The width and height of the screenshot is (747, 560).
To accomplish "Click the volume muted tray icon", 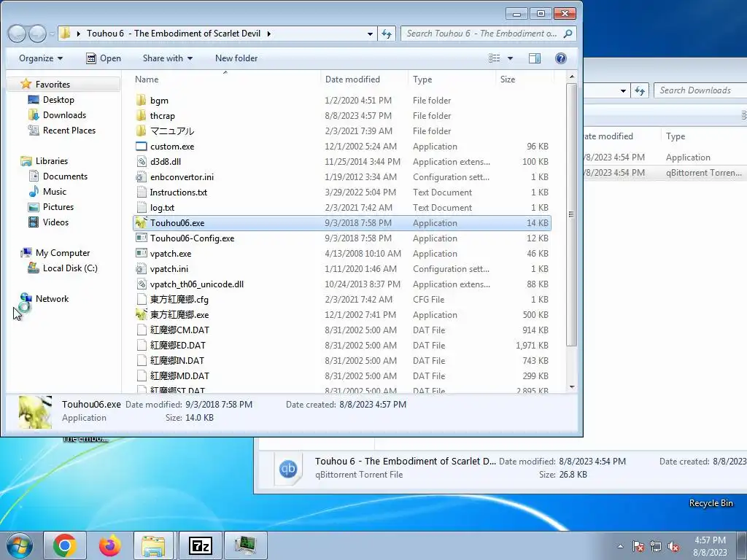I will pos(673,547).
